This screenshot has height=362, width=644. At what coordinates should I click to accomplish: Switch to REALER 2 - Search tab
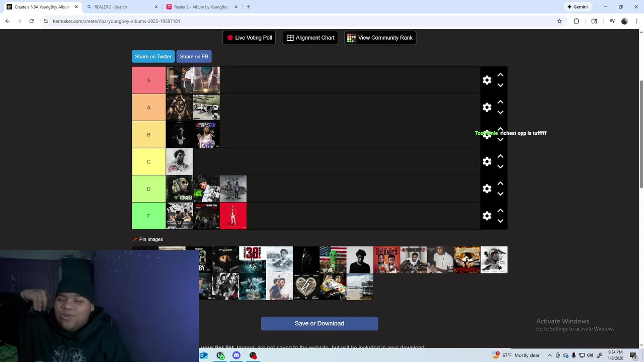(x=122, y=7)
